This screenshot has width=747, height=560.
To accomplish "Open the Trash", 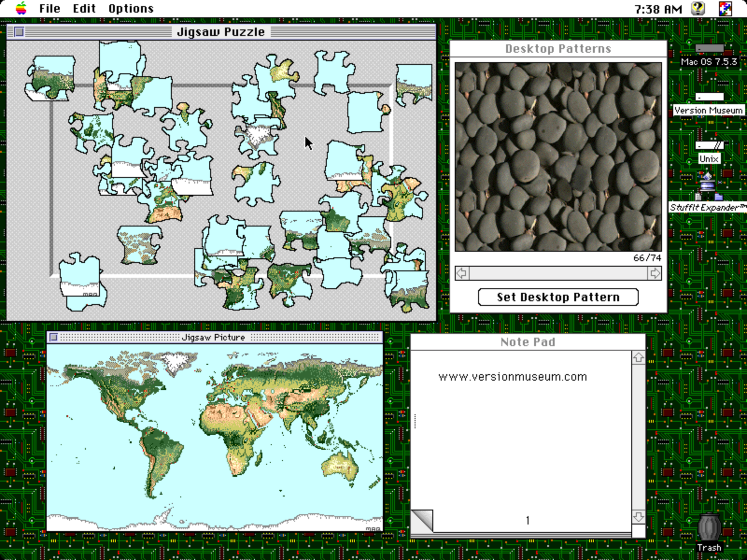I will point(708,527).
